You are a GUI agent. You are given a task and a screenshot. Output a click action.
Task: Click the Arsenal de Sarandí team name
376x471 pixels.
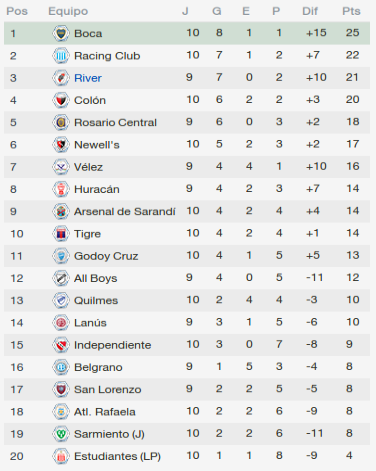125,211
